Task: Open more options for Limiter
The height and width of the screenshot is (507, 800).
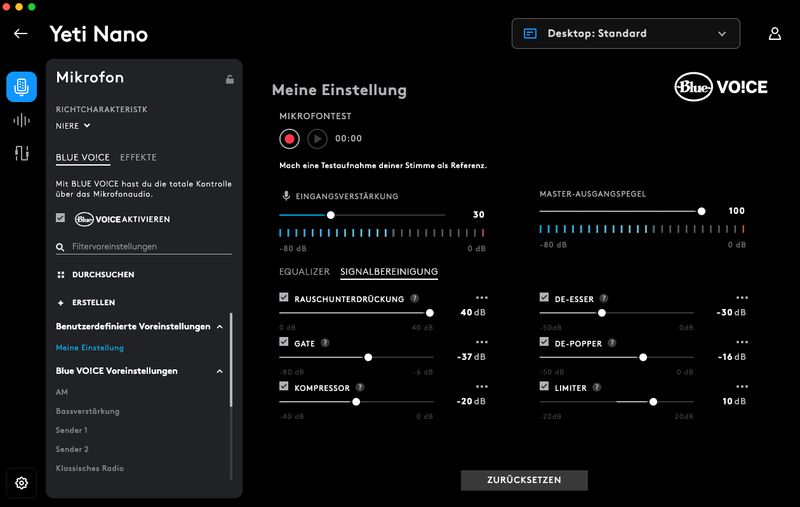Action: tap(742, 386)
